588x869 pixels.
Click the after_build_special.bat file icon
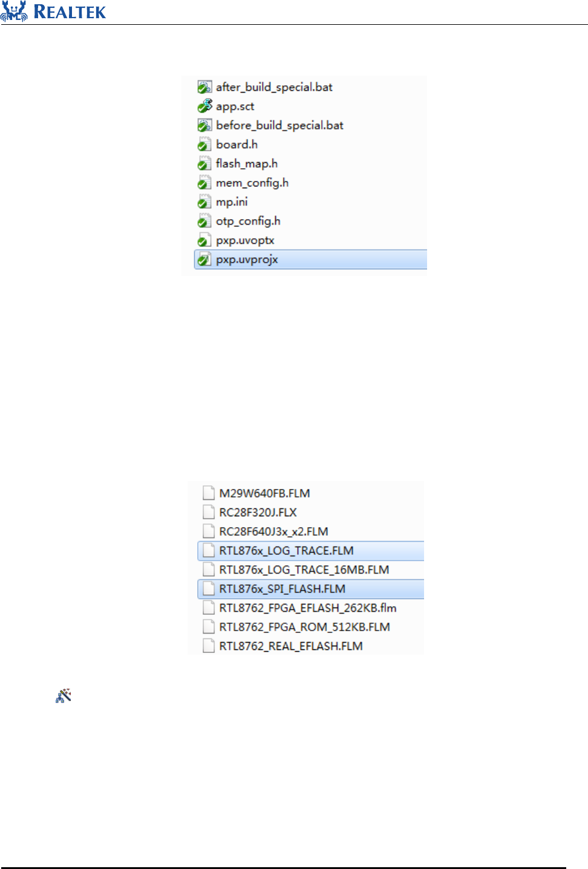pos(204,87)
